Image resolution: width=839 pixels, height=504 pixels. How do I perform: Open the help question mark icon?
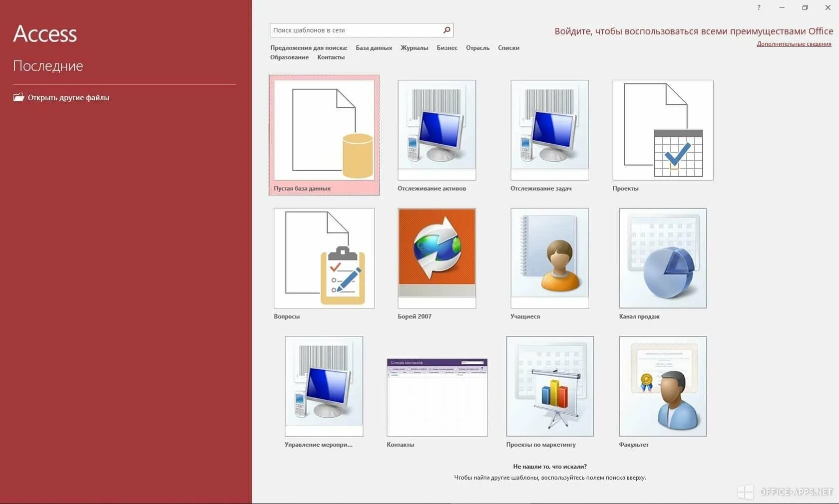coord(759,7)
